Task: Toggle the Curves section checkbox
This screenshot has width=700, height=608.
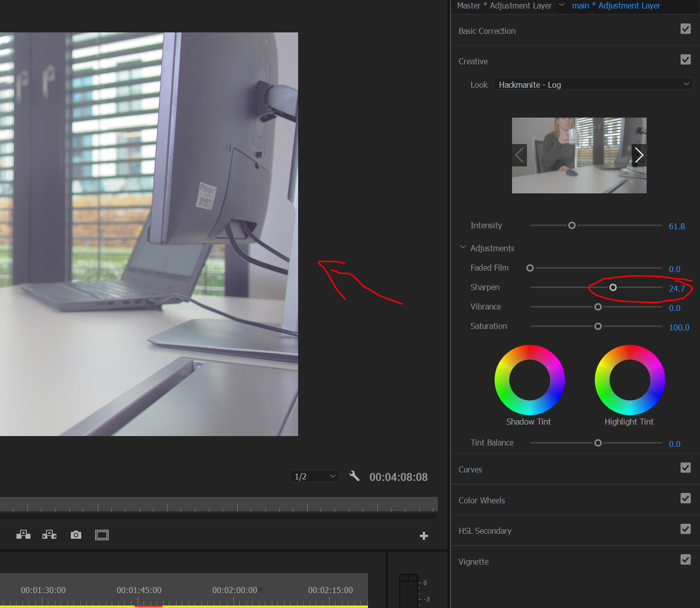Action: pos(686,467)
